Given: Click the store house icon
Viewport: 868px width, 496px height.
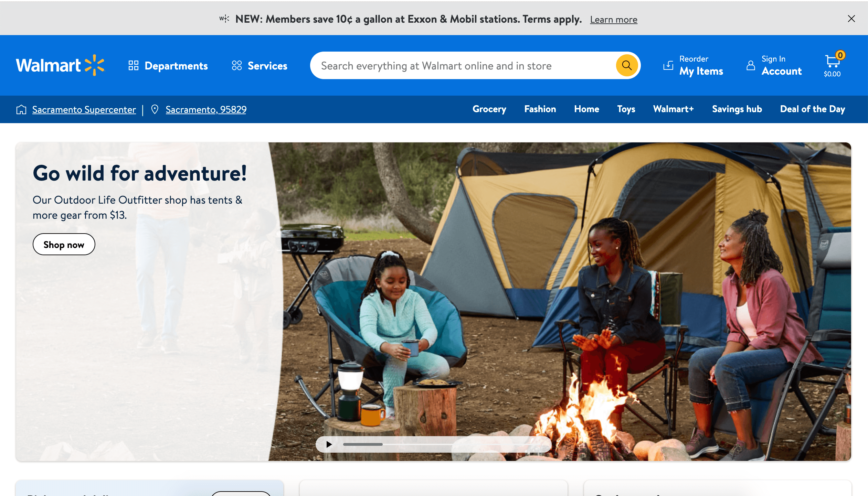Looking at the screenshot, I should pos(21,109).
